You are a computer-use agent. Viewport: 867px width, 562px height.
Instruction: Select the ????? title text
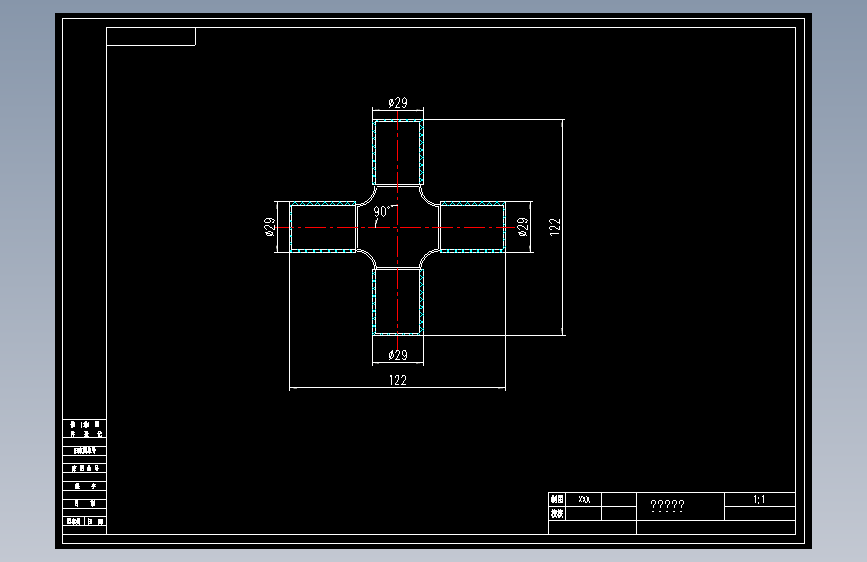click(x=667, y=505)
